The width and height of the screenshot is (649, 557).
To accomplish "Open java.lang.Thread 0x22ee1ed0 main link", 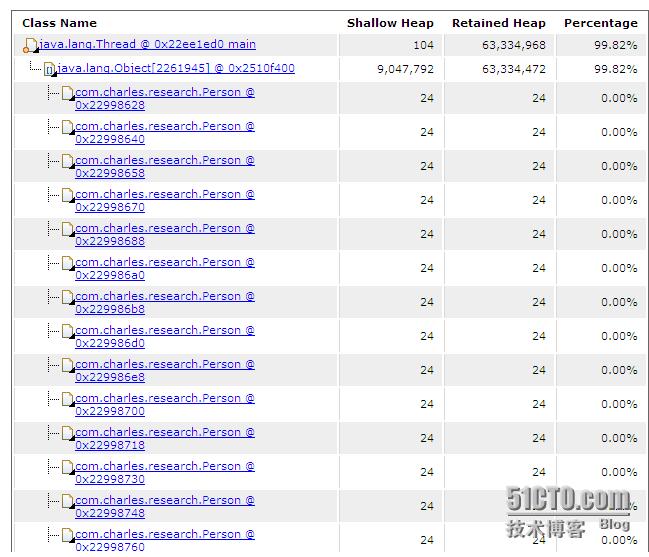I will click(147, 44).
